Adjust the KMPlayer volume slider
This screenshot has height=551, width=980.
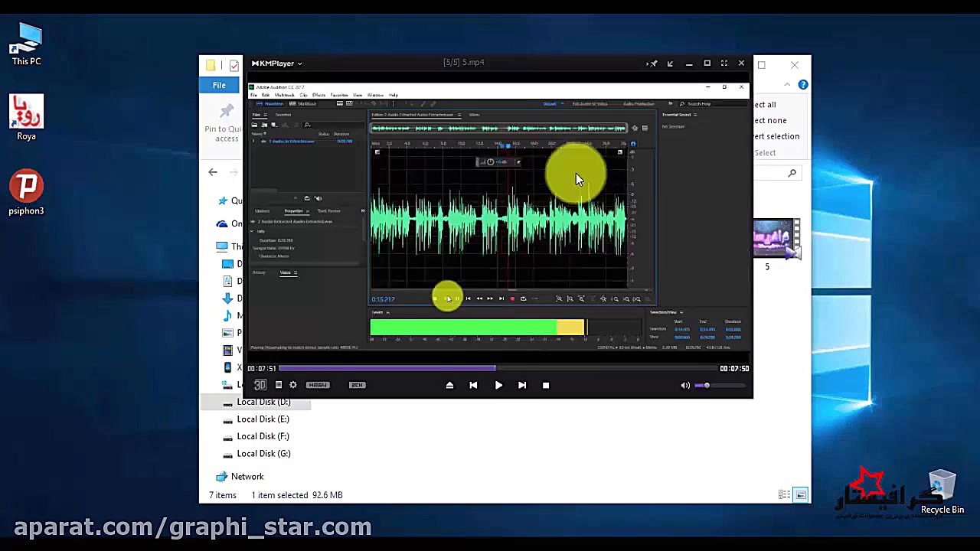point(720,385)
